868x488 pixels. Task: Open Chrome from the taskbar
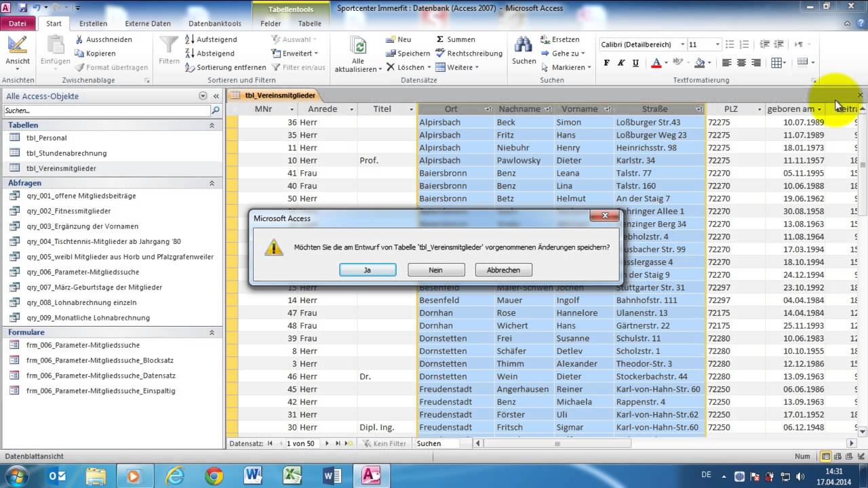coord(214,476)
